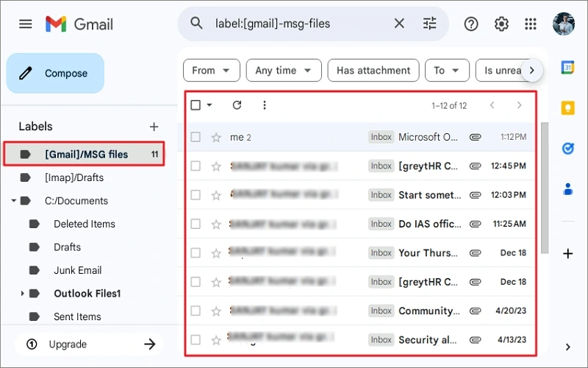The width and height of the screenshot is (588, 368).
Task: Hide the side panel chevron
Action: (567, 347)
